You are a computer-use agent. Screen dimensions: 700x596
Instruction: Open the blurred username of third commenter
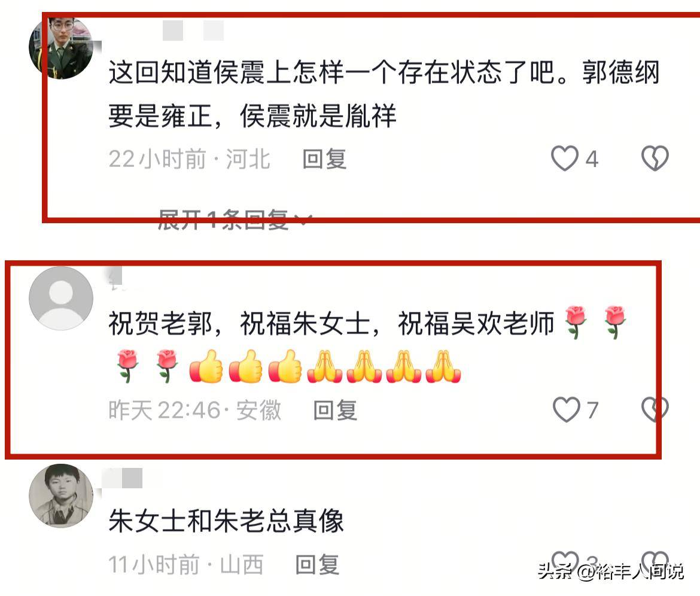coord(122,478)
